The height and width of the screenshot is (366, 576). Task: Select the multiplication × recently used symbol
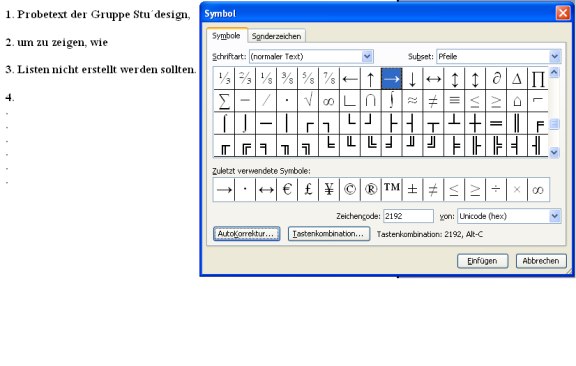517,190
